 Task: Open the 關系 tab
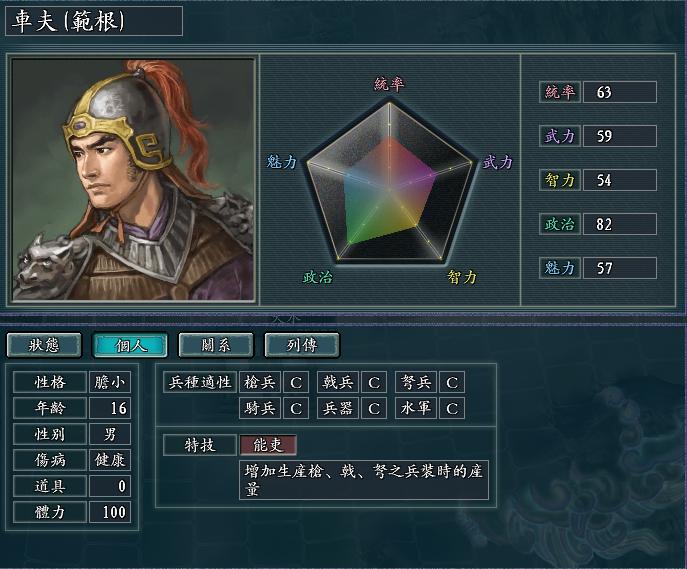(x=216, y=345)
